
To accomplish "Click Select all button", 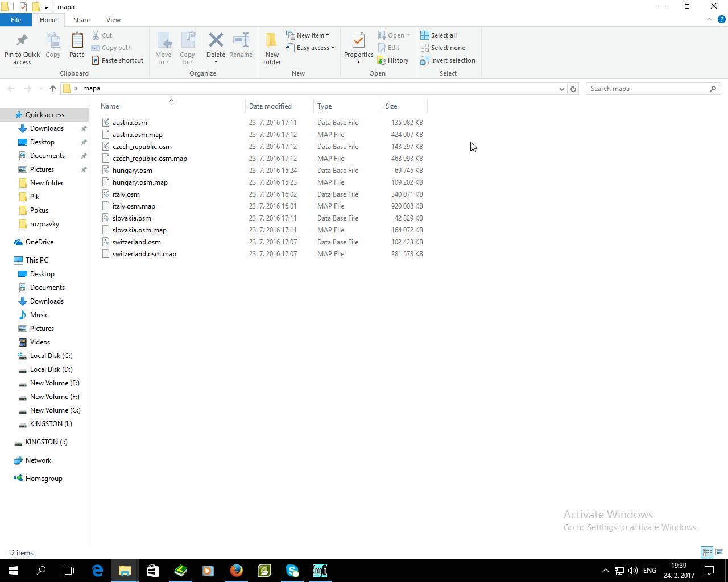I will pos(439,35).
